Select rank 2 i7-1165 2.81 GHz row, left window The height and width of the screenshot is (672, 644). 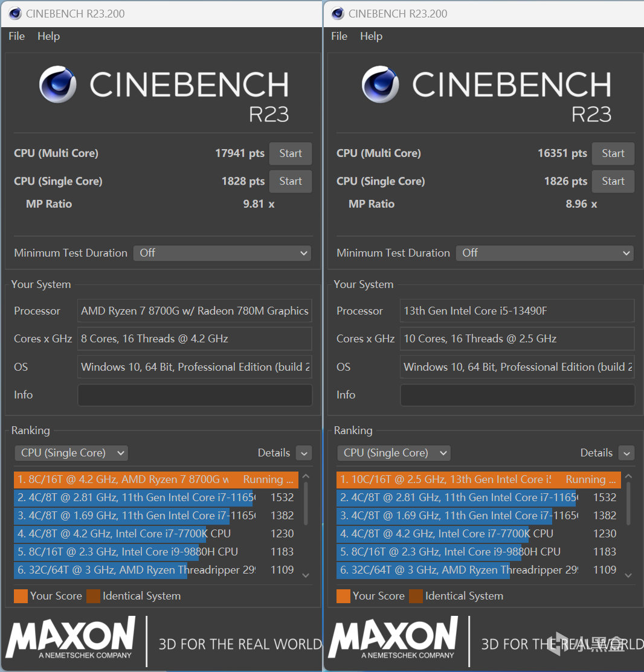click(156, 498)
